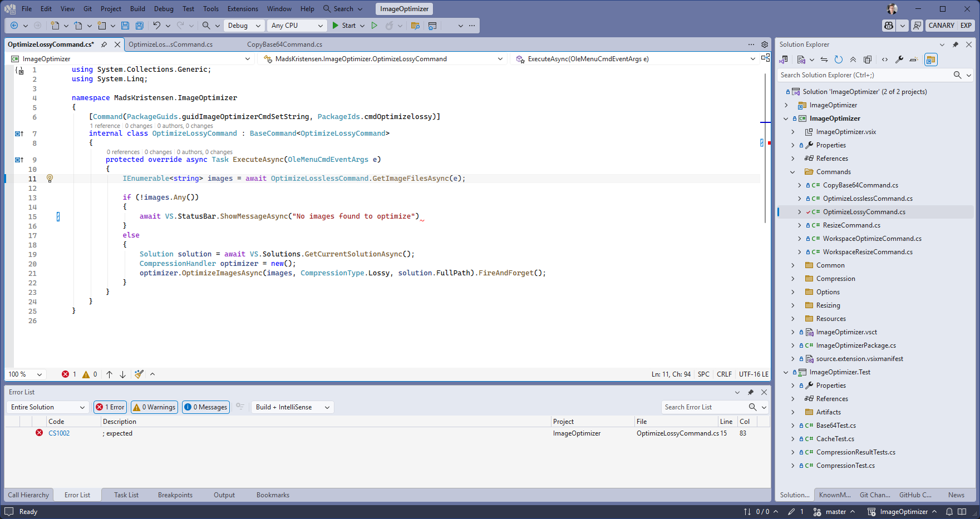The height and width of the screenshot is (519, 980).
Task: Refresh Solution Explorer with the sync icon
Action: [838, 60]
